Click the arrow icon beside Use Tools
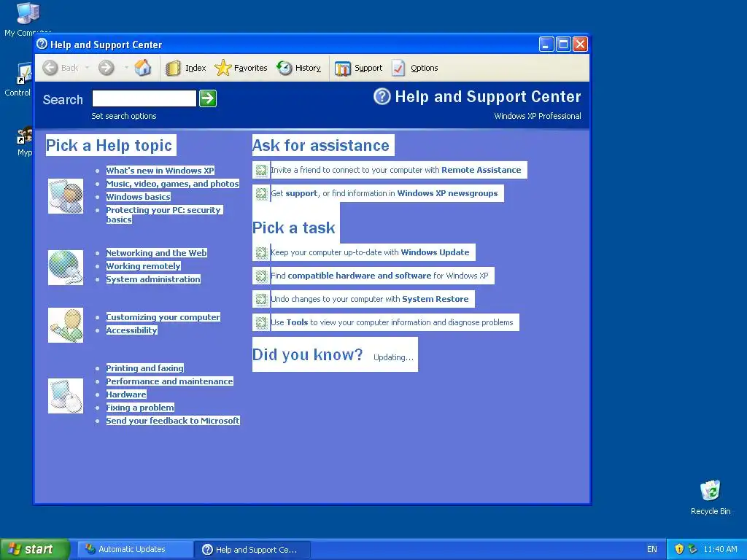 pos(261,322)
